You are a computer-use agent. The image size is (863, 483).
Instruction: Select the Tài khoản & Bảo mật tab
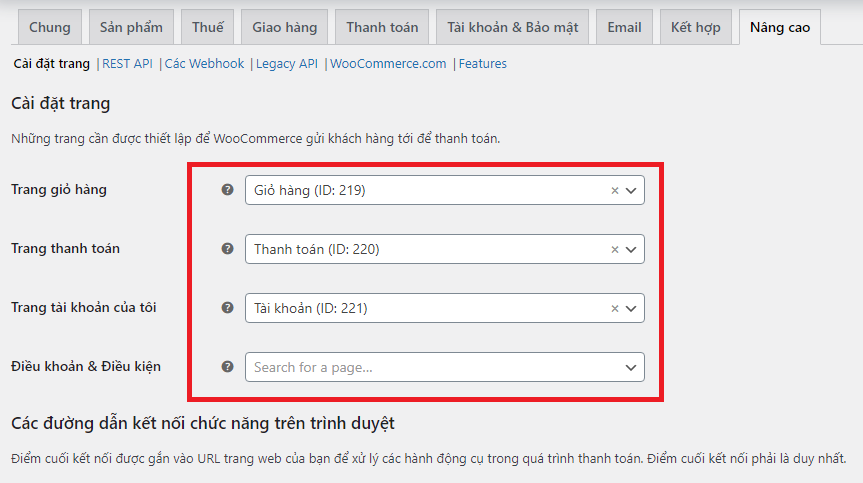click(x=513, y=27)
